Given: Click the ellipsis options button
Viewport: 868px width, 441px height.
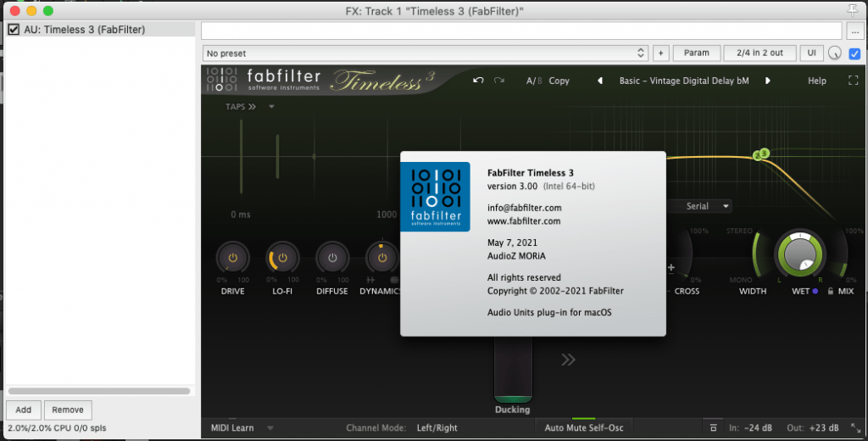Looking at the screenshot, I should (x=855, y=31).
